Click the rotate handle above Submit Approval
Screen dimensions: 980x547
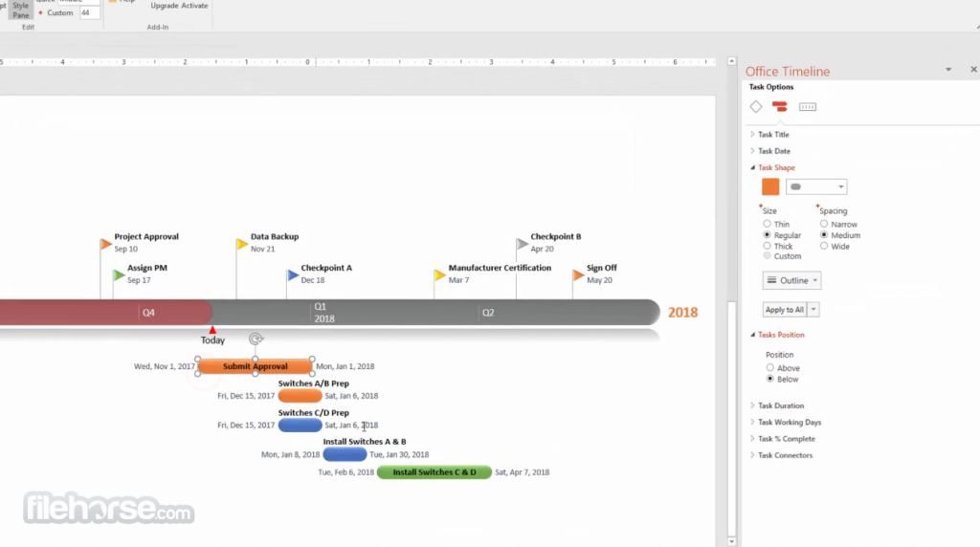coord(256,339)
